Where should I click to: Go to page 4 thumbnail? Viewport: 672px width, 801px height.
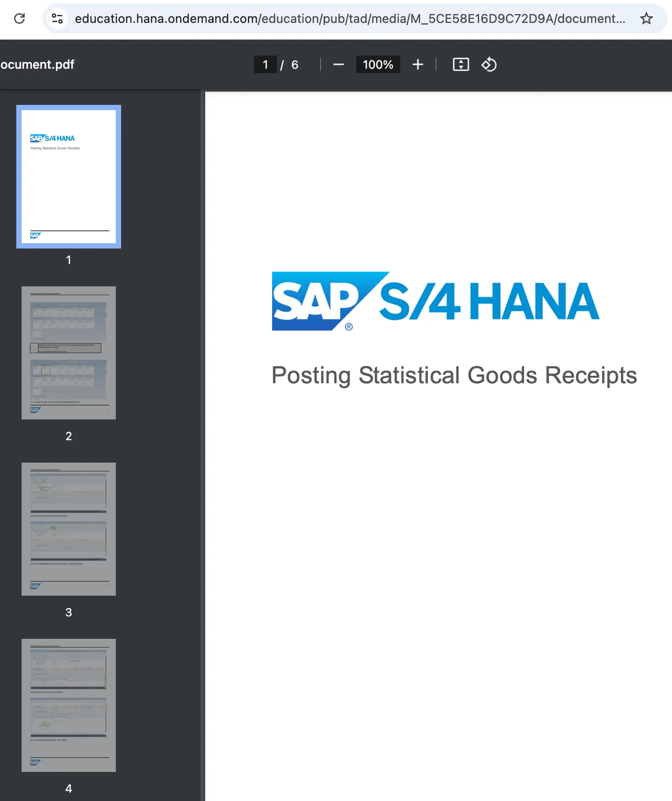69,705
